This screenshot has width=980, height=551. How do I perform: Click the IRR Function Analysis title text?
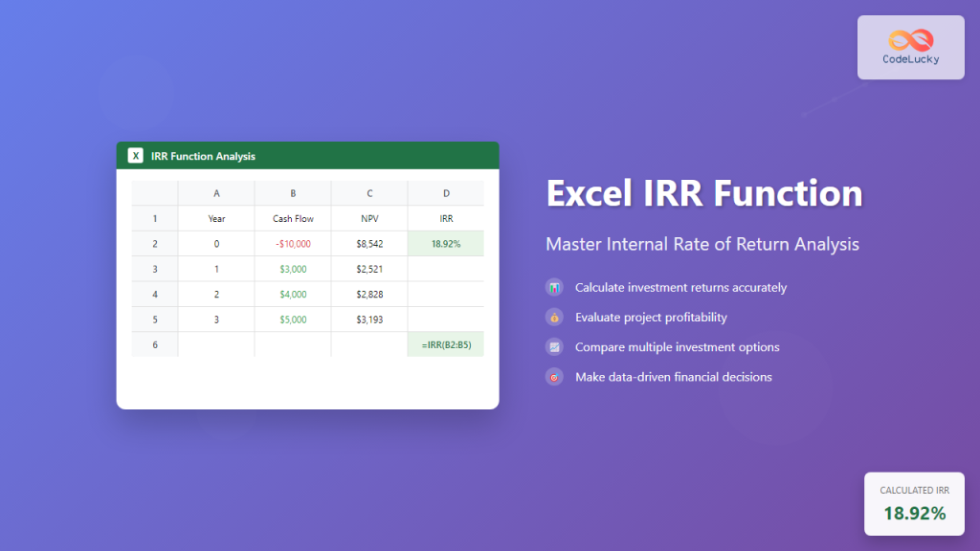[201, 156]
